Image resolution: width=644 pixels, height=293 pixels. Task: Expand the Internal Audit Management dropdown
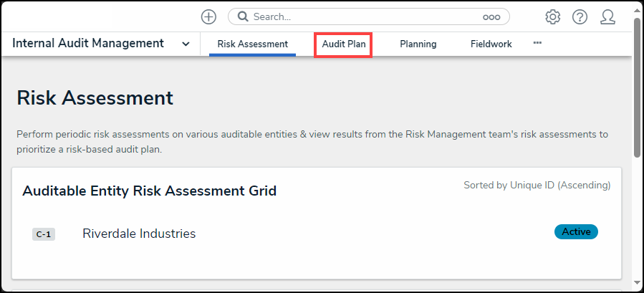coord(186,44)
